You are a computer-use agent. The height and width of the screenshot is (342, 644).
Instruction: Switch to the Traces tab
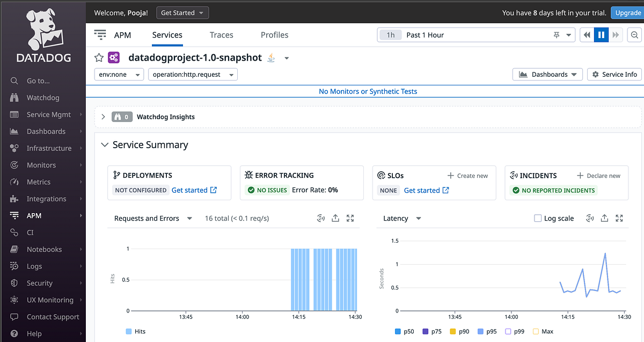click(221, 35)
